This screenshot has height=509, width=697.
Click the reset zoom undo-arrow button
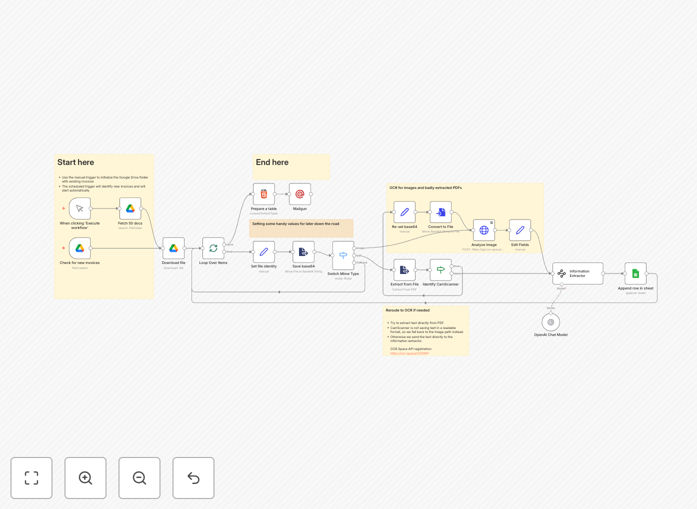click(193, 478)
